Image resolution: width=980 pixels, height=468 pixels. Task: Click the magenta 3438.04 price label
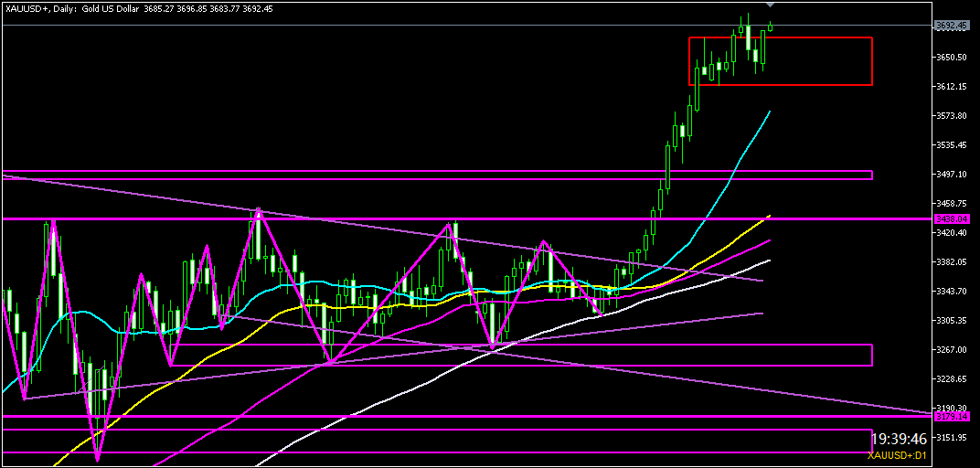(952, 219)
